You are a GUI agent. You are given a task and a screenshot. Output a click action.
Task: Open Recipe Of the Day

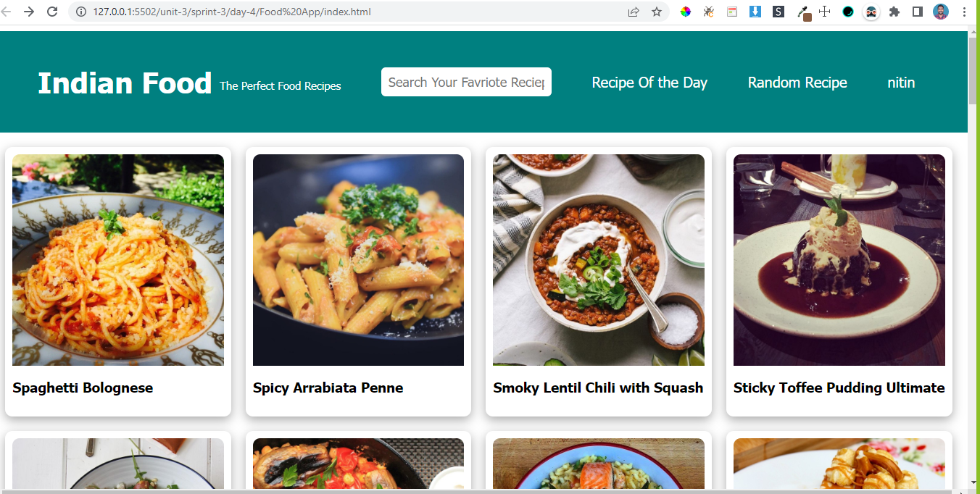pyautogui.click(x=649, y=82)
